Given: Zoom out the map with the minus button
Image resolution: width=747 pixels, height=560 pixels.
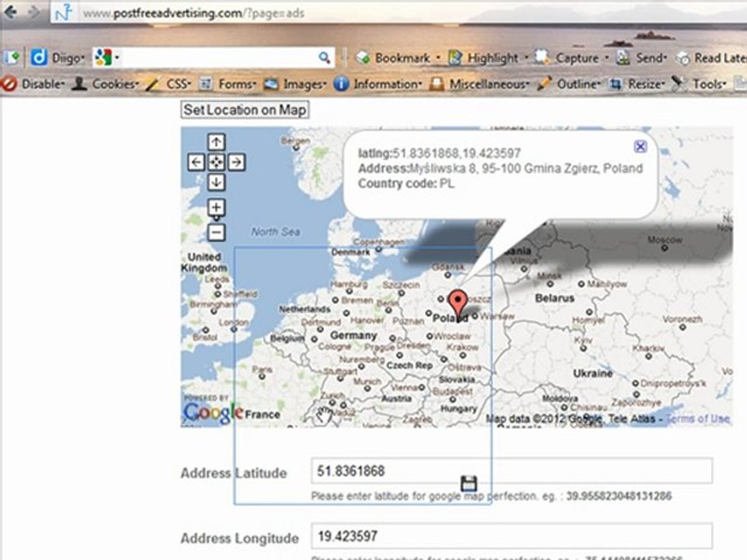Looking at the screenshot, I should pos(216,233).
